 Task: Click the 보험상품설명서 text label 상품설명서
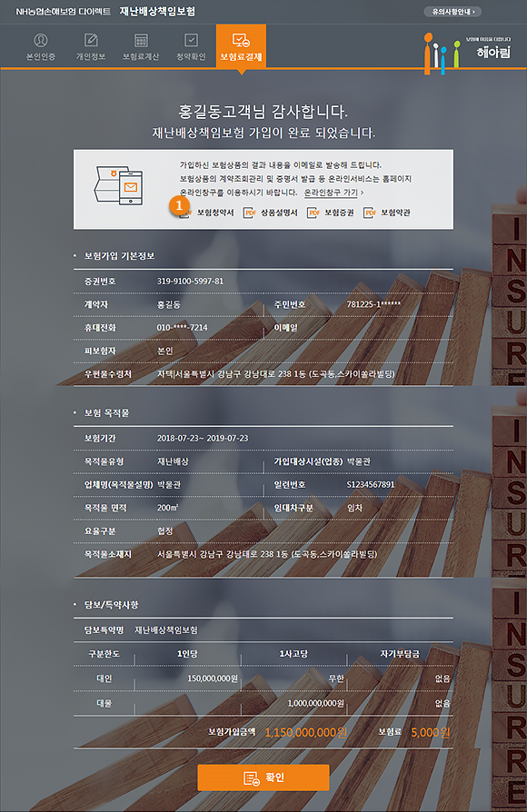pyautogui.click(x=279, y=213)
